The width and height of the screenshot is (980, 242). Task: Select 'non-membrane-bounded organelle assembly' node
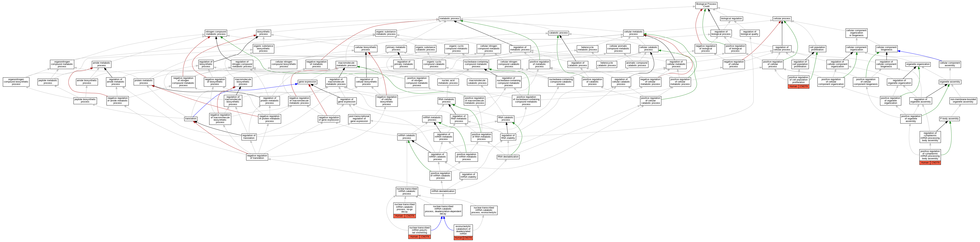[x=963, y=100]
